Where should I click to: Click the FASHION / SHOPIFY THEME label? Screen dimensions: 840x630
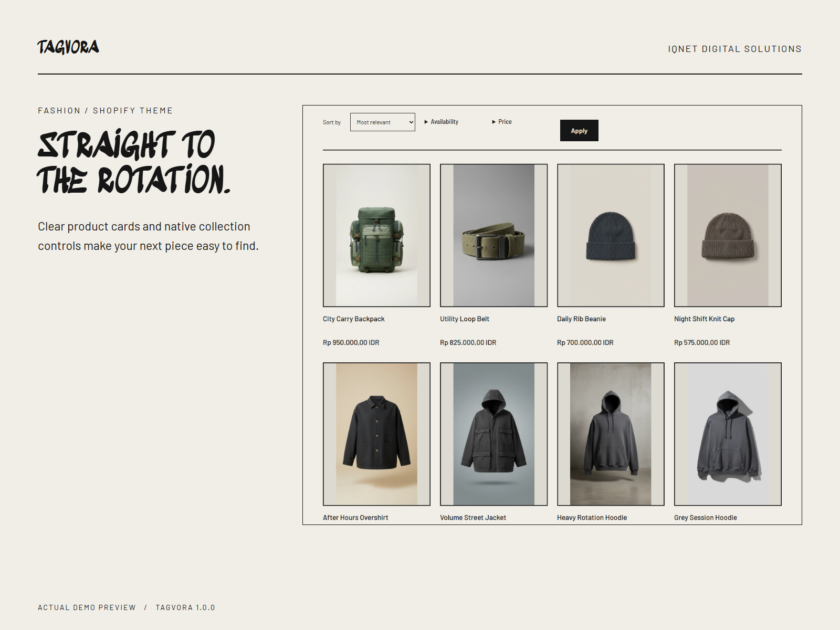[x=105, y=111]
